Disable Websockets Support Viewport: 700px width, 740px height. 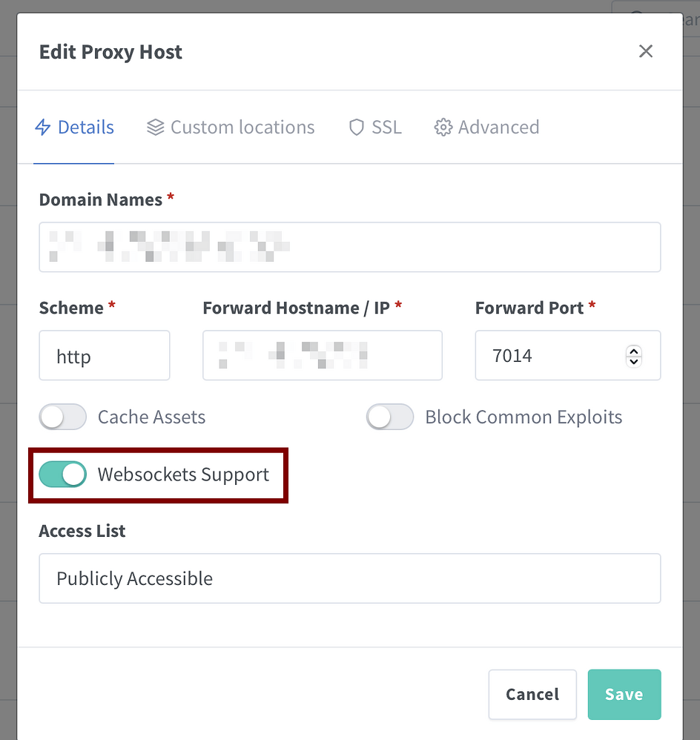[x=63, y=475]
